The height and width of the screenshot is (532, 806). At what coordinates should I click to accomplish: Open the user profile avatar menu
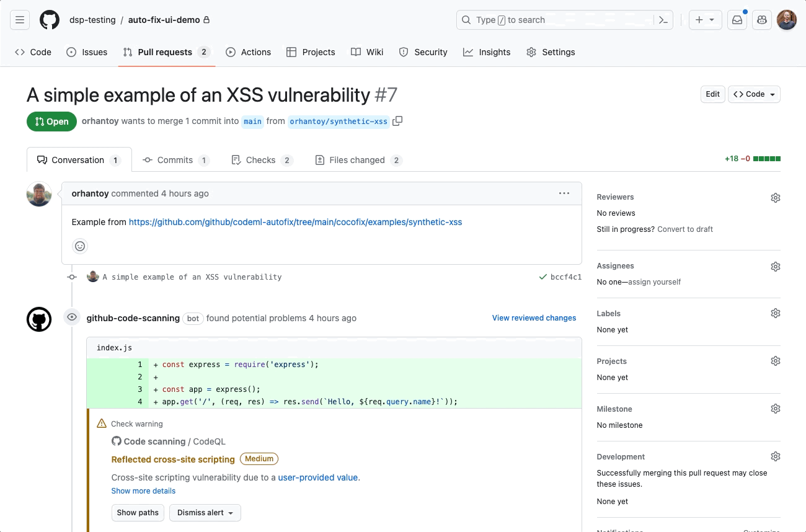(x=787, y=20)
